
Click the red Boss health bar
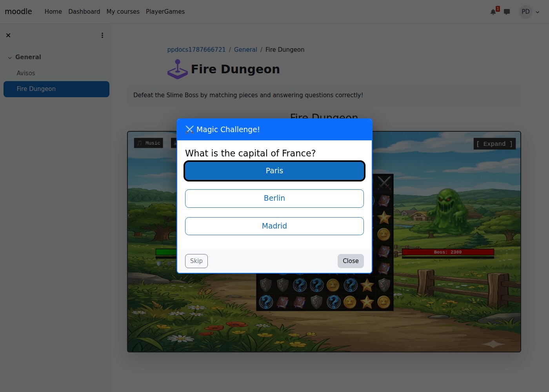point(448,252)
